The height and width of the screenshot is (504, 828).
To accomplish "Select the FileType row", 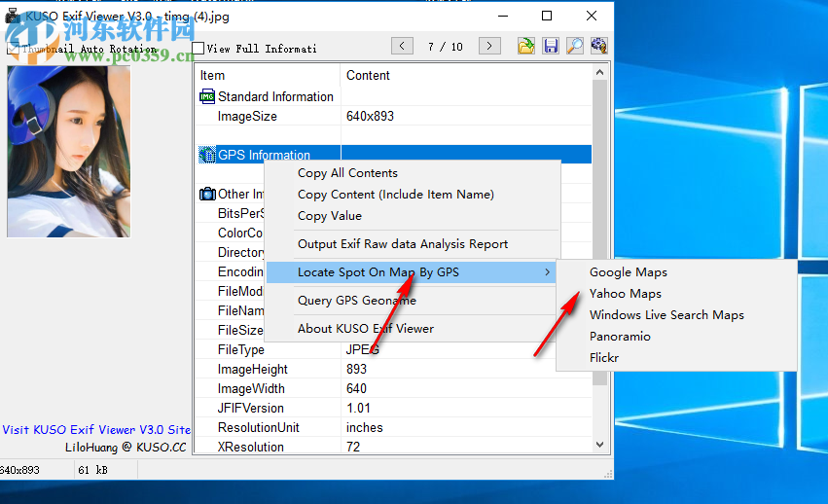I will pyautogui.click(x=393, y=349).
